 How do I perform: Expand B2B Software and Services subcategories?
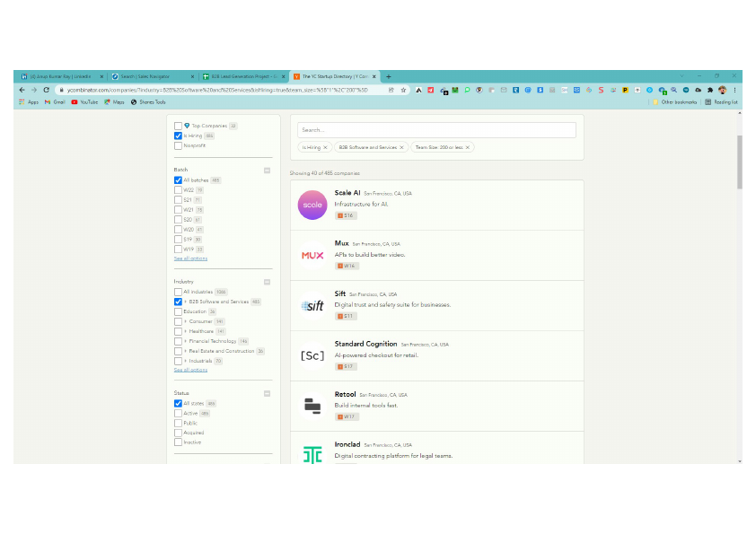point(186,302)
